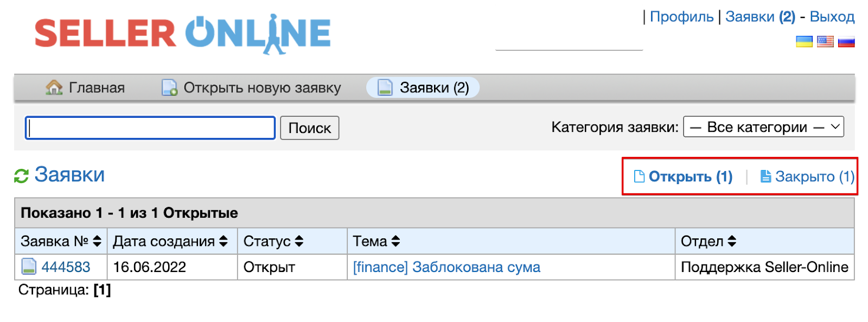Image resolution: width=868 pixels, height=322 pixels.
Task: Sort tickets by Дата создания arrows
Action: tap(224, 241)
